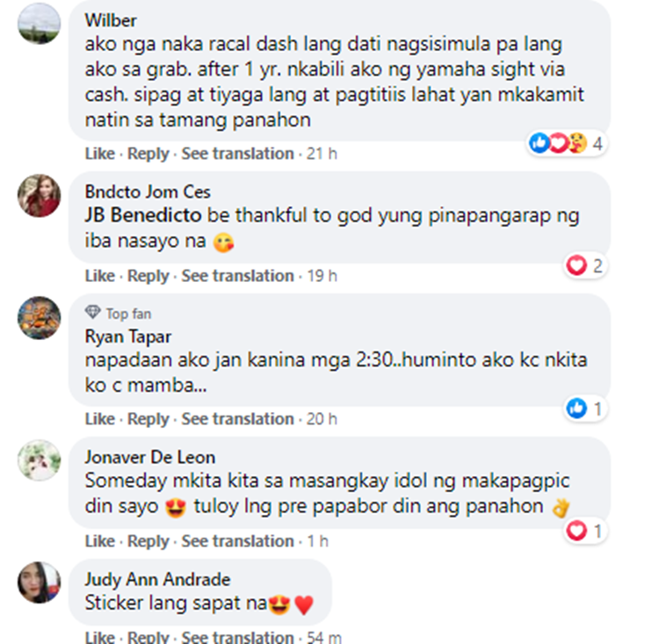Open Jonaver De Leon's profile avatar

point(39,460)
